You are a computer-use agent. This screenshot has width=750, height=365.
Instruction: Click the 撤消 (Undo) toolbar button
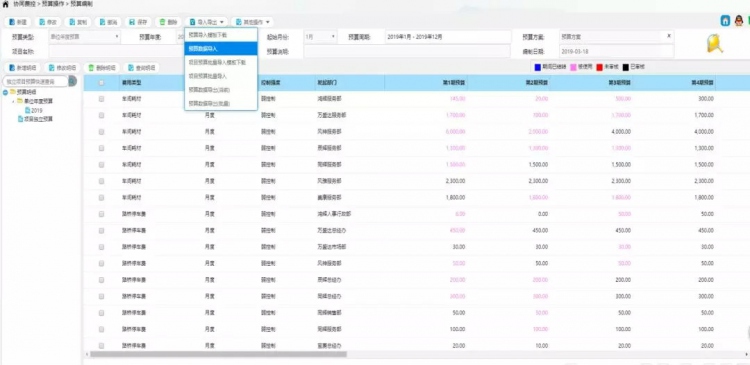(x=108, y=22)
